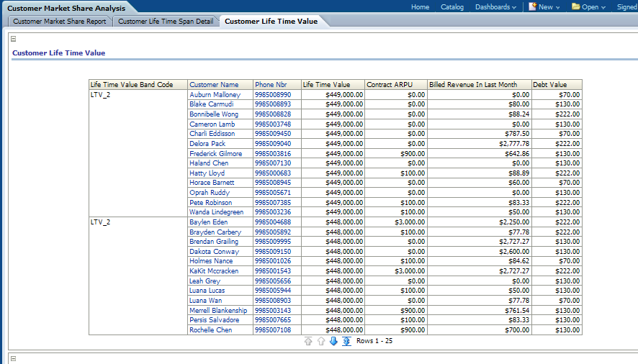Open the Catalog menu item

point(452,7)
